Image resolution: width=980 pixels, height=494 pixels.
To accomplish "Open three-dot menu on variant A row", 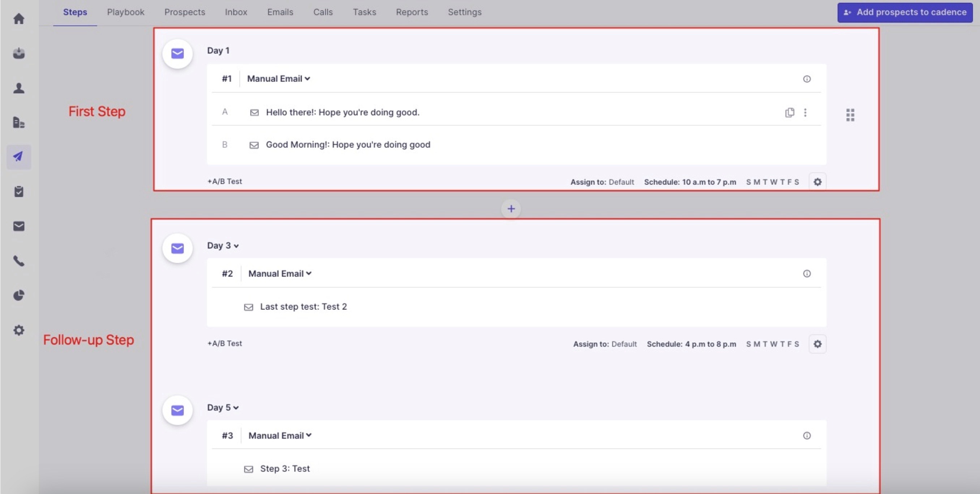I will click(x=805, y=113).
